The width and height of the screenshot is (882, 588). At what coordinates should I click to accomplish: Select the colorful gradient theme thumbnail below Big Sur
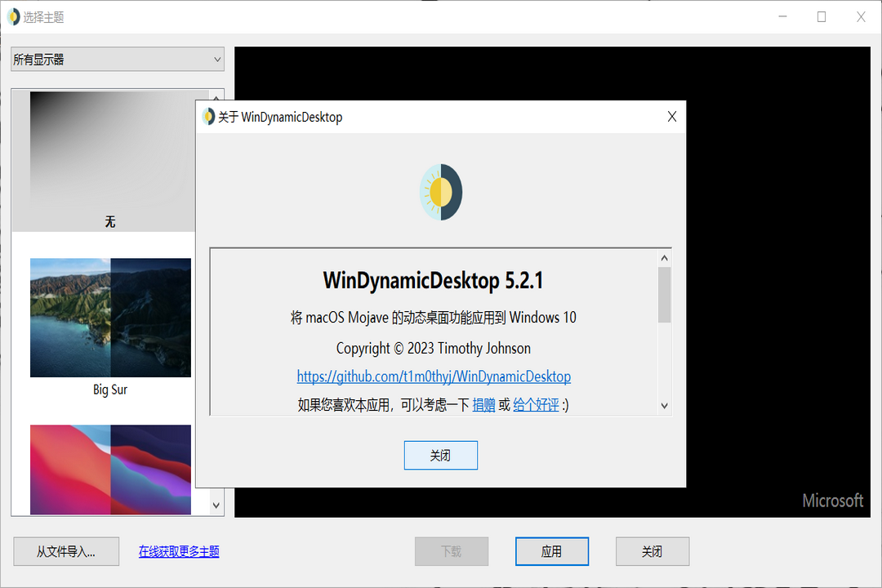[x=110, y=470]
